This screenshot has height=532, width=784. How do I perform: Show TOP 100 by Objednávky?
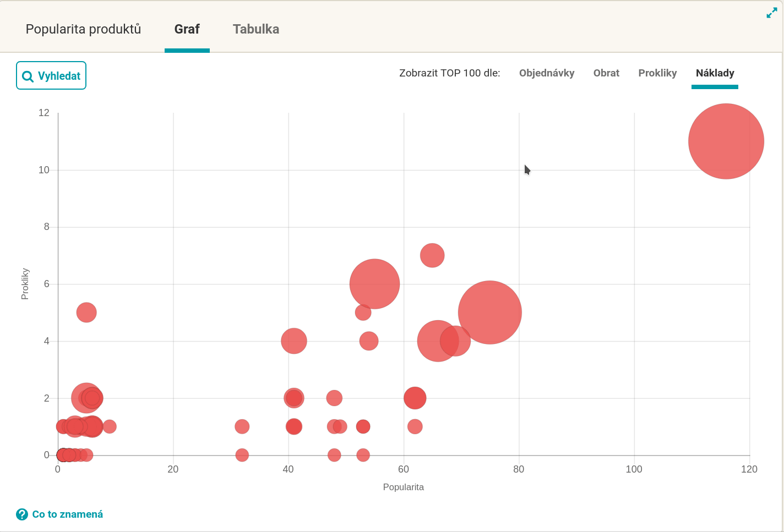point(546,73)
